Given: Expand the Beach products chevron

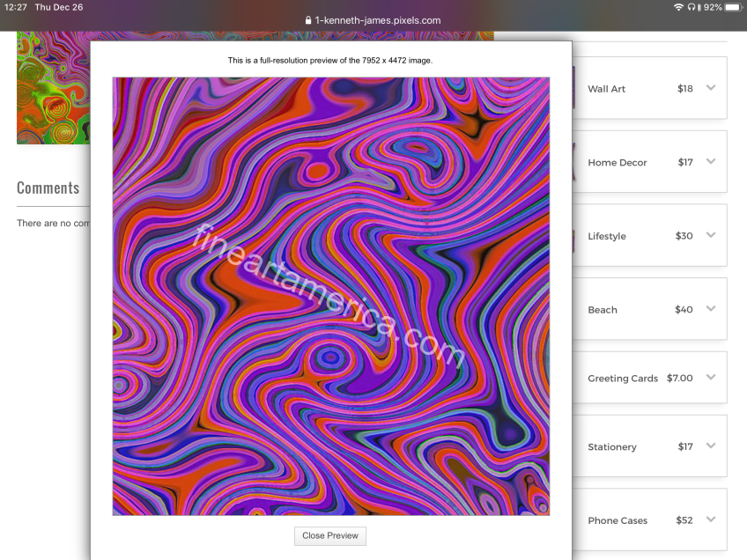Looking at the screenshot, I should tap(711, 309).
